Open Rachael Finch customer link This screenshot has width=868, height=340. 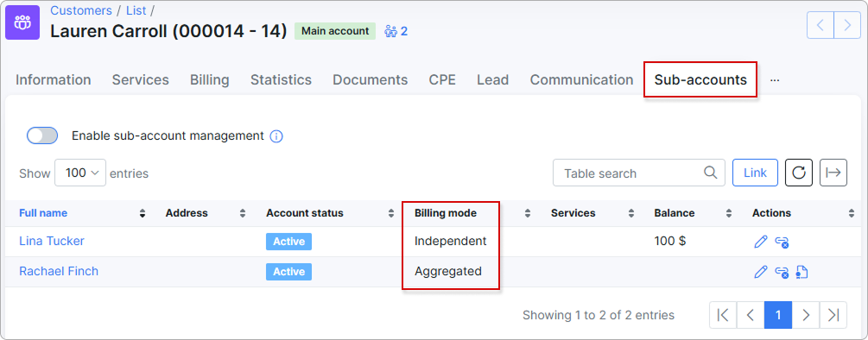click(x=59, y=271)
